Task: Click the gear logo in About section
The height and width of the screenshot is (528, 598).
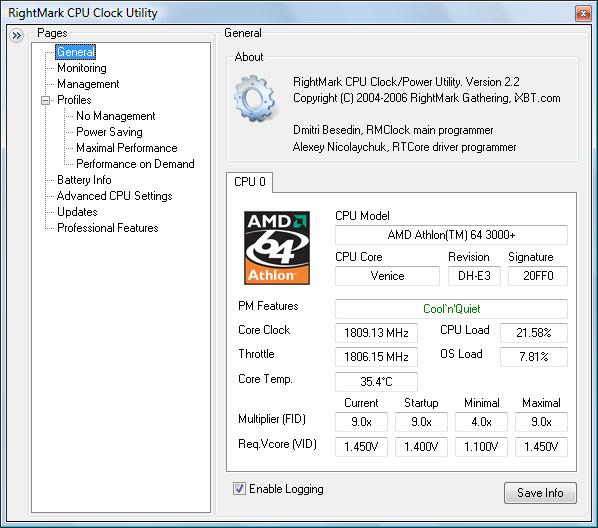Action: (x=255, y=99)
